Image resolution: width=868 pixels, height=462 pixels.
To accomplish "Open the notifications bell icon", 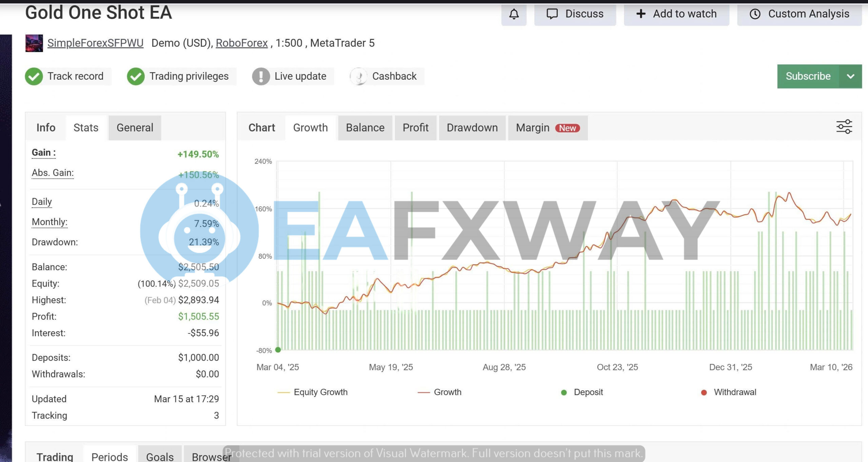I will coord(513,14).
